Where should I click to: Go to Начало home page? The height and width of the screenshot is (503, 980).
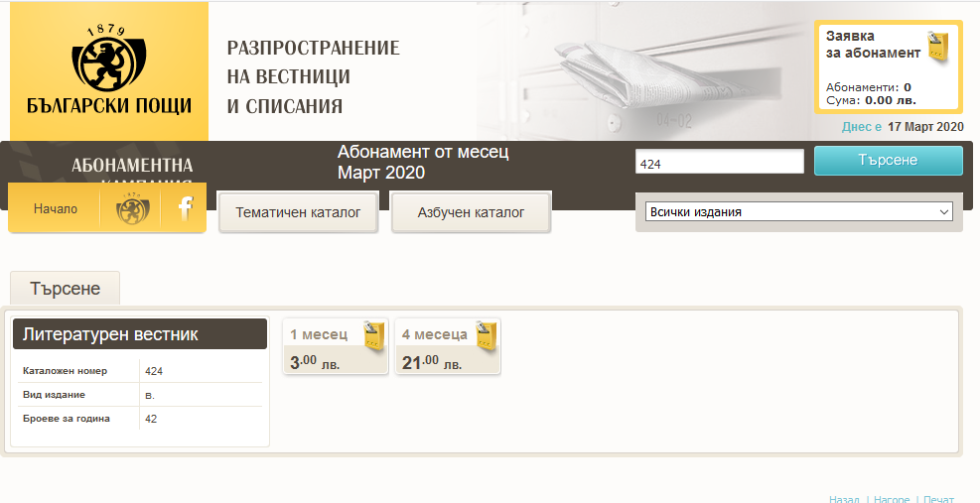(x=56, y=208)
